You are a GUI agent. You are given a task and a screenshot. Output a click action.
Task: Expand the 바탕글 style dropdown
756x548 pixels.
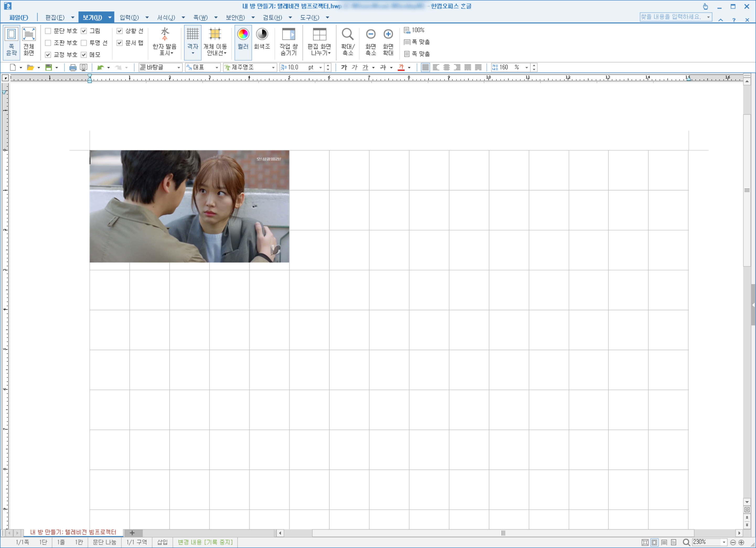pos(179,68)
